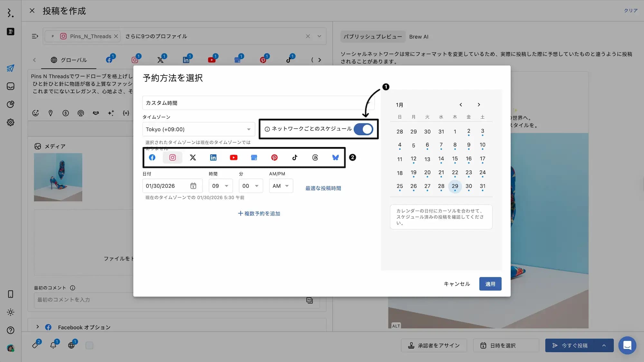Click the LinkedIn icon in network schedule row
This screenshot has width=644, height=362.
point(213,157)
